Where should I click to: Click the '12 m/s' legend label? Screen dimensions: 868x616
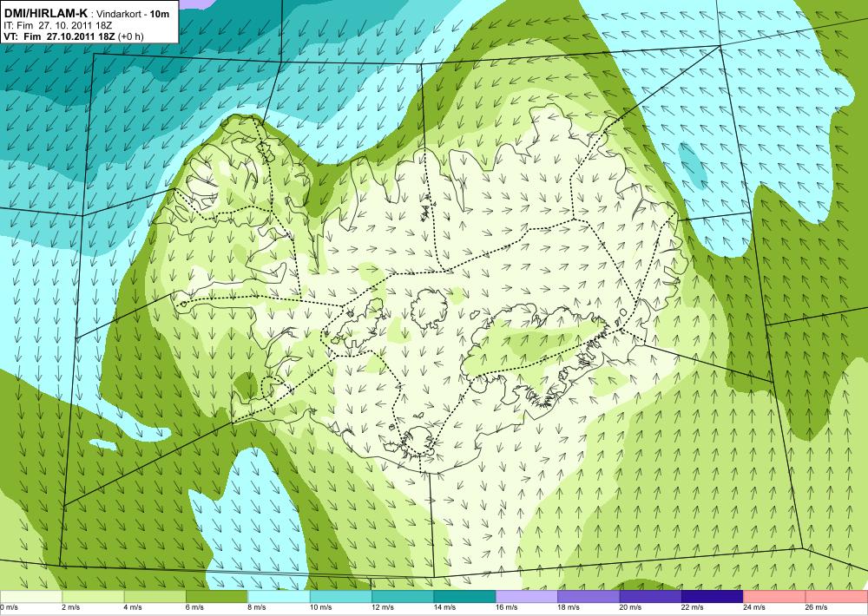(383, 607)
